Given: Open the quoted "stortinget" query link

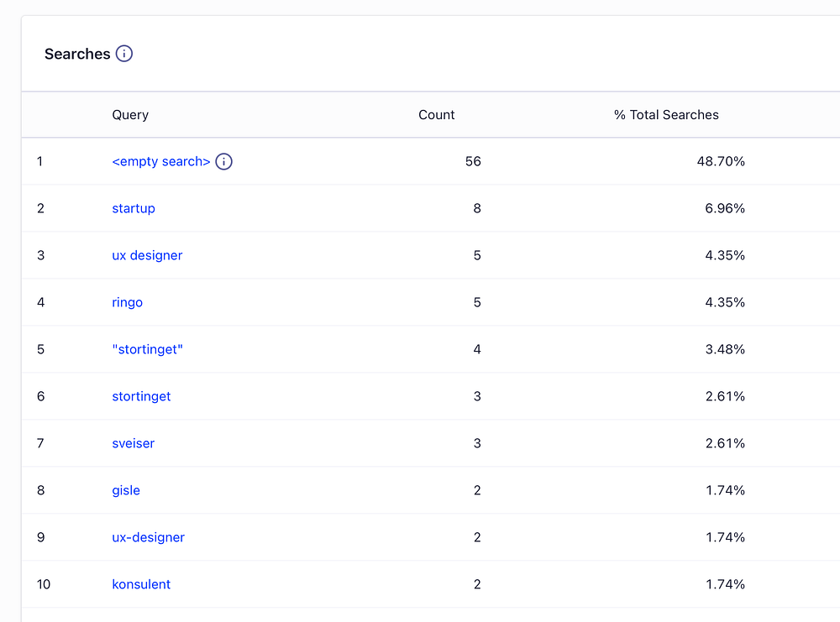Looking at the screenshot, I should click(x=147, y=349).
